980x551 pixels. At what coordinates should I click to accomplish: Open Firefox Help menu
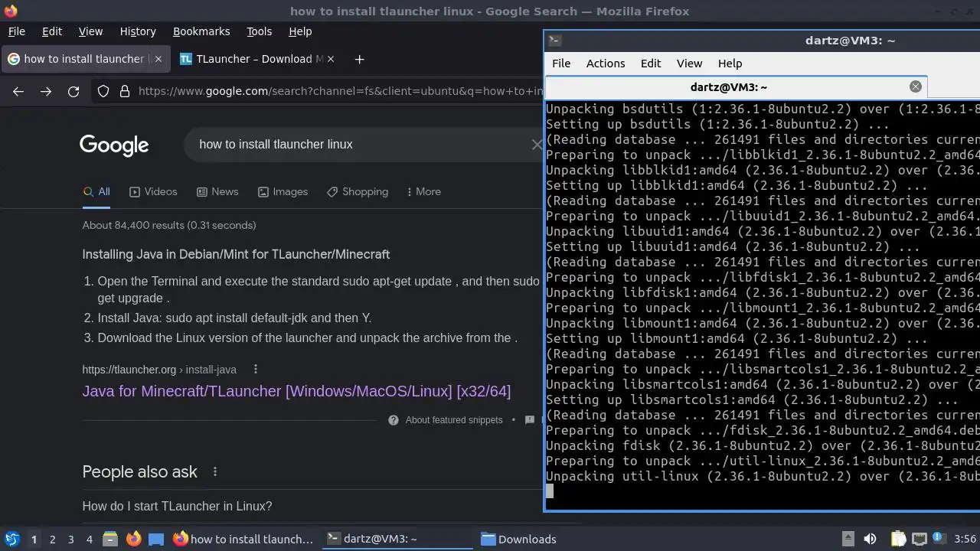click(x=300, y=31)
